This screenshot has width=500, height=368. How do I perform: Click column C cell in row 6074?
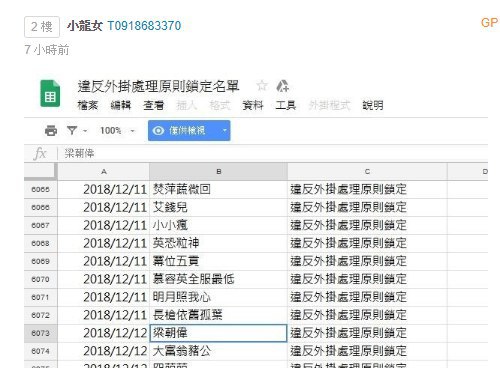click(367, 351)
